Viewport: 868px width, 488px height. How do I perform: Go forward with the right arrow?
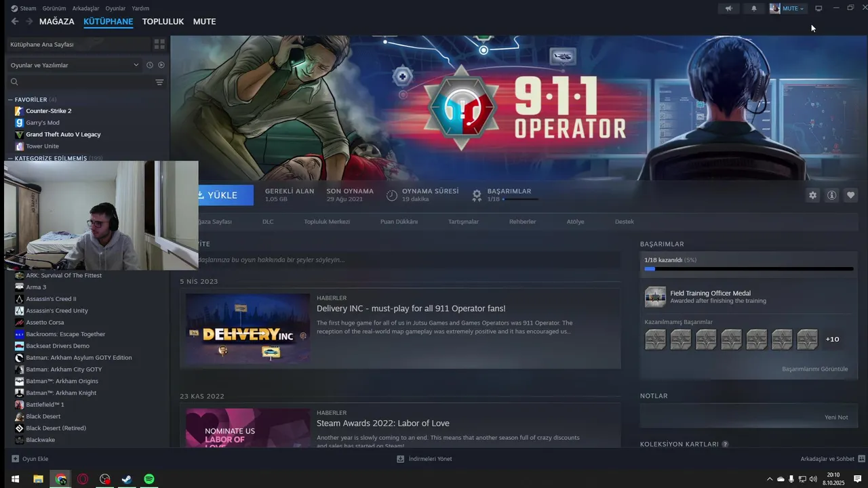[x=29, y=22]
